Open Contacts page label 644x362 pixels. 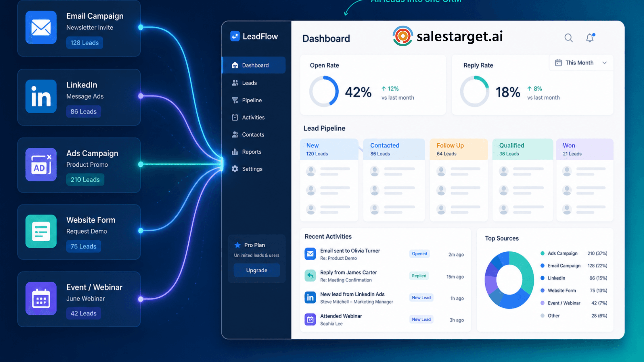tap(253, 134)
